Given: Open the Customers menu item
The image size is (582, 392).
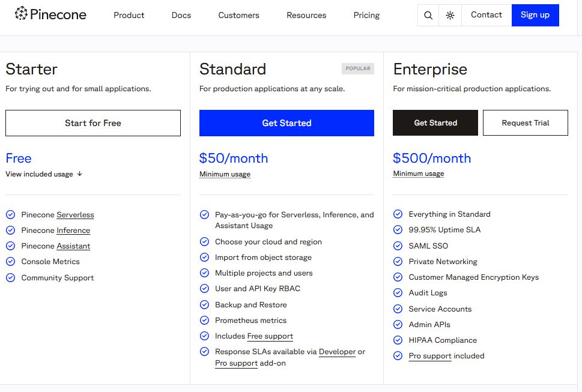Looking at the screenshot, I should click(x=238, y=15).
